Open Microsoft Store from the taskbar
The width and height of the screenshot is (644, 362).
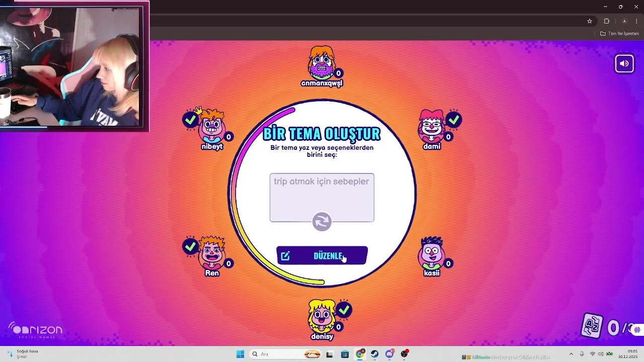[345, 354]
